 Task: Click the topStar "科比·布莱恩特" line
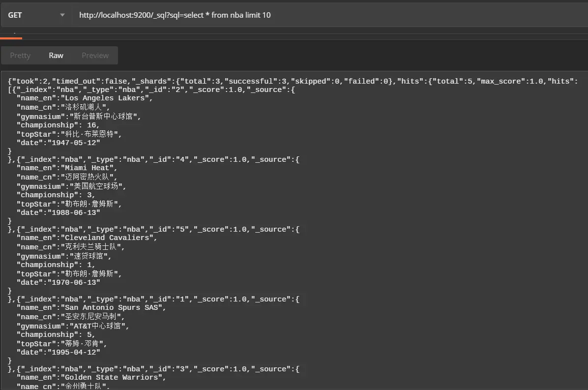tap(69, 134)
